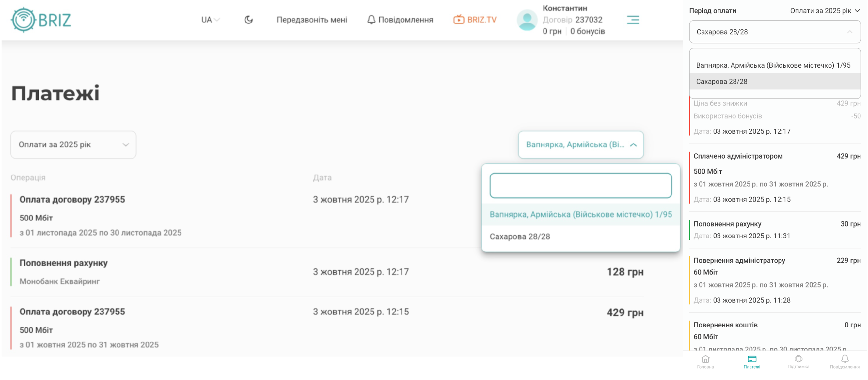This screenshot has width=868, height=380.
Task: Expand mobile Оплати за 2025 рік selector
Action: pos(824,11)
